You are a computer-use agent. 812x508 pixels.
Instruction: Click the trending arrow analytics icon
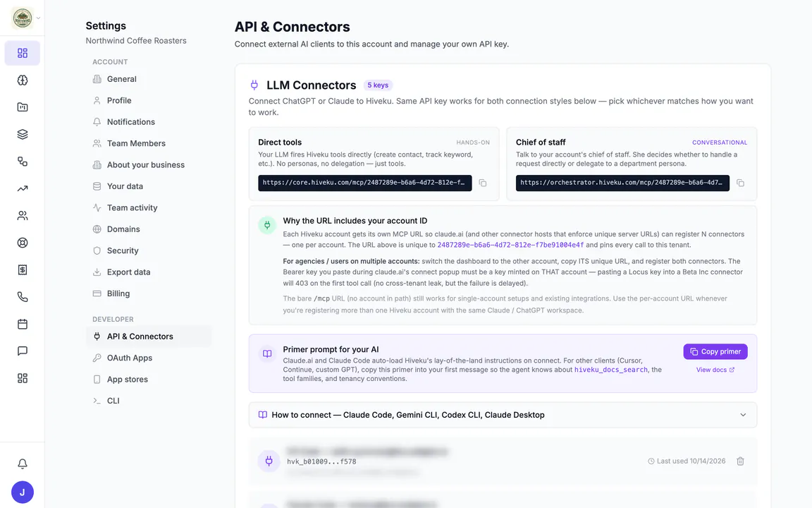point(23,188)
